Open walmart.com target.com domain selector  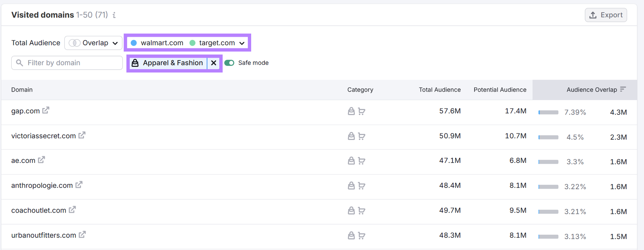[x=188, y=43]
